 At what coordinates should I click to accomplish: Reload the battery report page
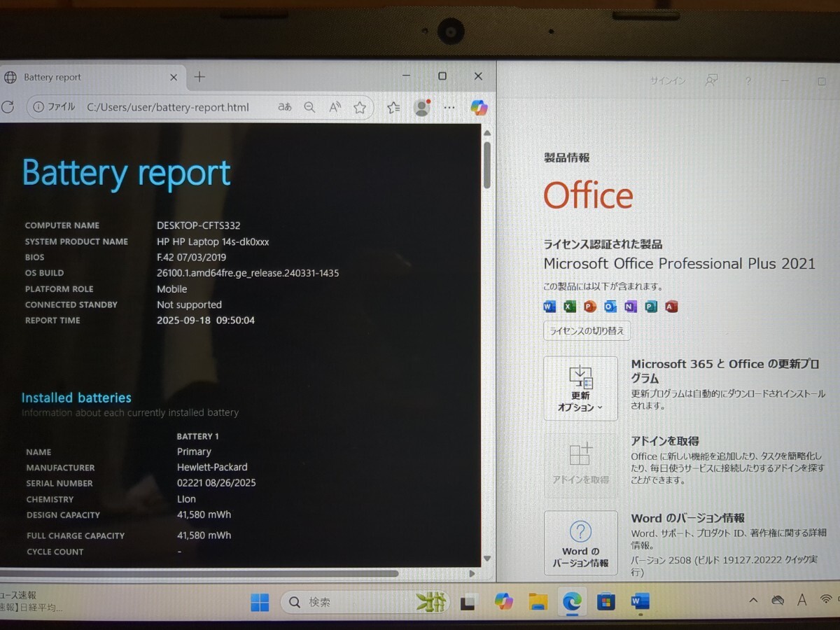pyautogui.click(x=8, y=107)
